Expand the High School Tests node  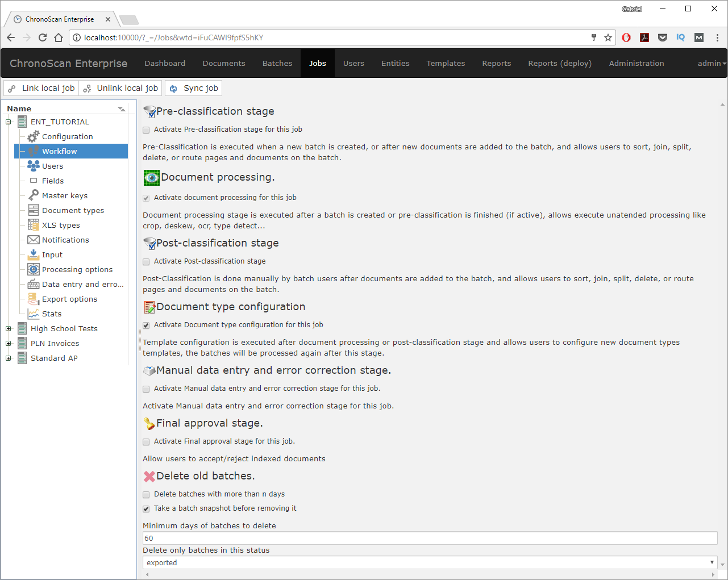[x=8, y=328]
